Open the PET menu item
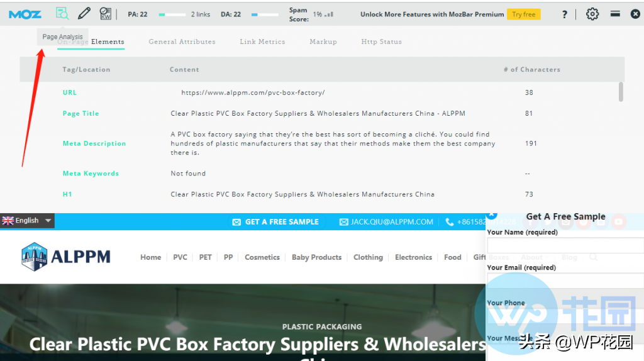This screenshot has height=361, width=644. (x=206, y=257)
